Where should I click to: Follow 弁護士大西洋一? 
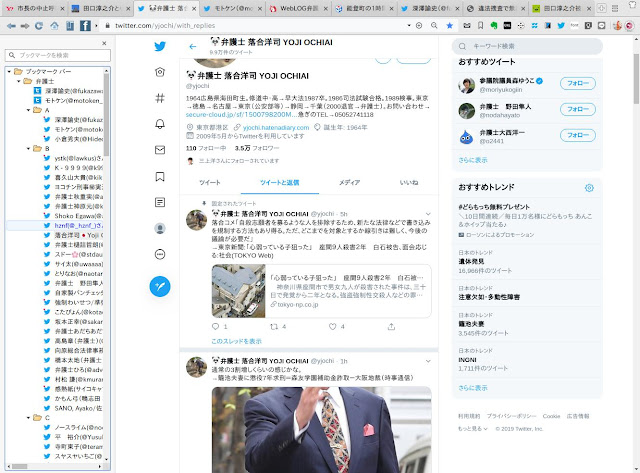578,135
